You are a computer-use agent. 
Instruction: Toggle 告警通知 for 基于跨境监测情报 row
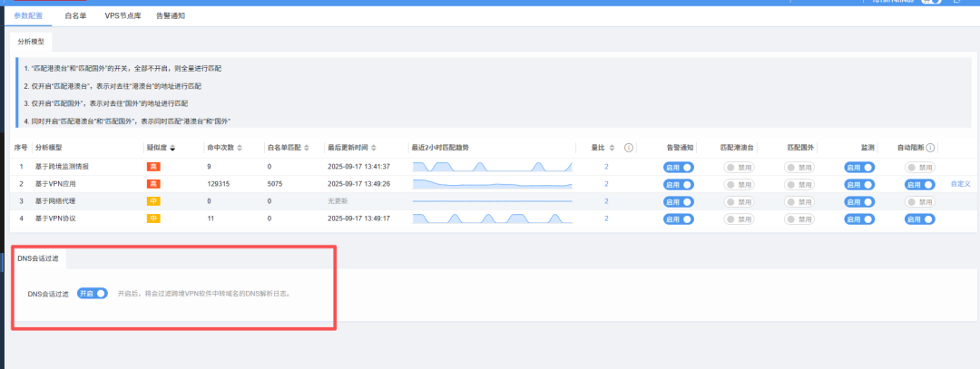pyautogui.click(x=678, y=168)
